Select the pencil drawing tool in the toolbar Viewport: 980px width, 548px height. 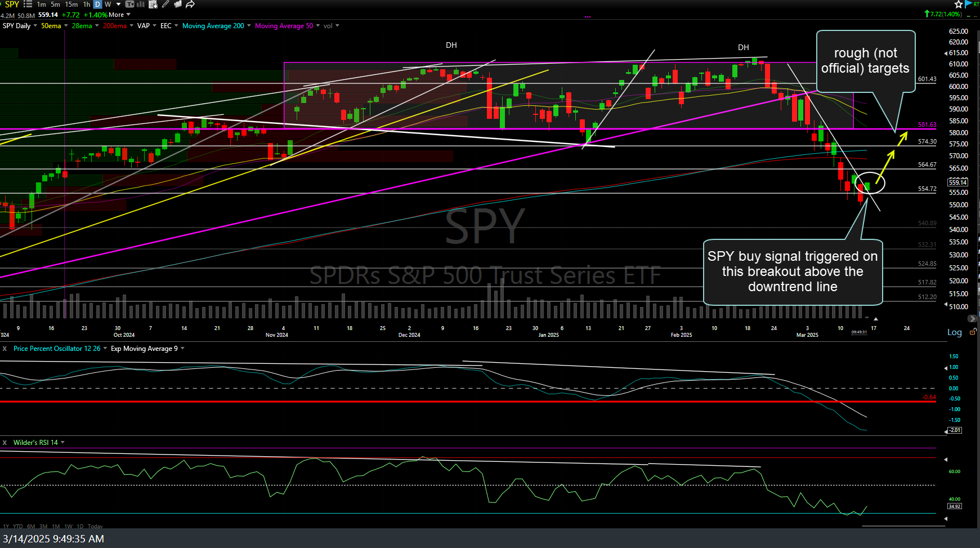click(x=165, y=5)
